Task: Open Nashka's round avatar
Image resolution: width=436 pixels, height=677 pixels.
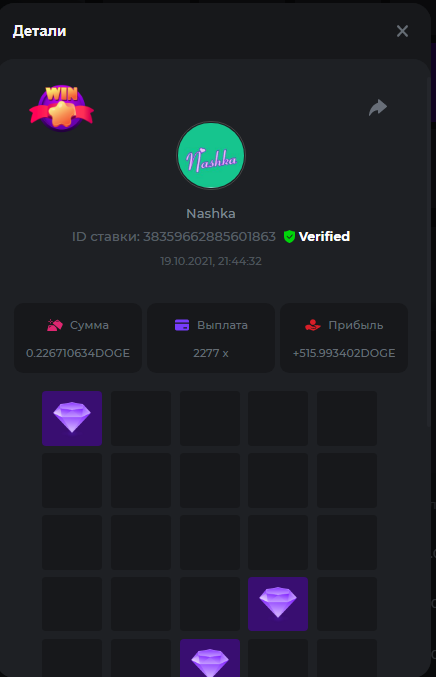Action: (x=211, y=155)
